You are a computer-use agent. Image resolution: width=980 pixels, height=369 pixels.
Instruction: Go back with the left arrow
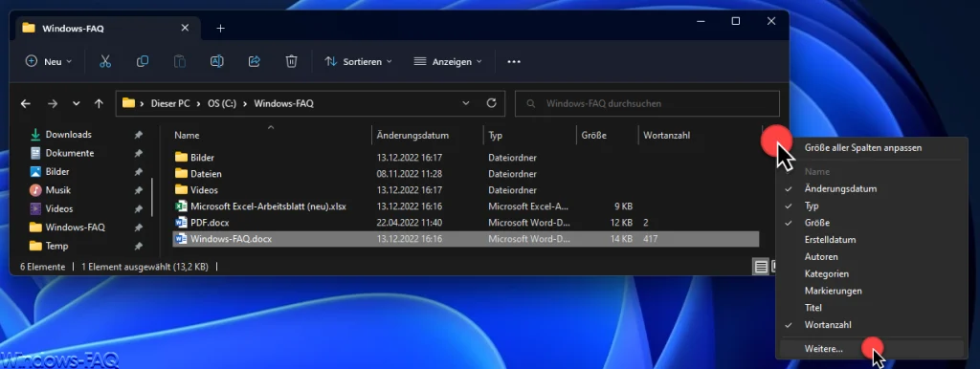[26, 103]
